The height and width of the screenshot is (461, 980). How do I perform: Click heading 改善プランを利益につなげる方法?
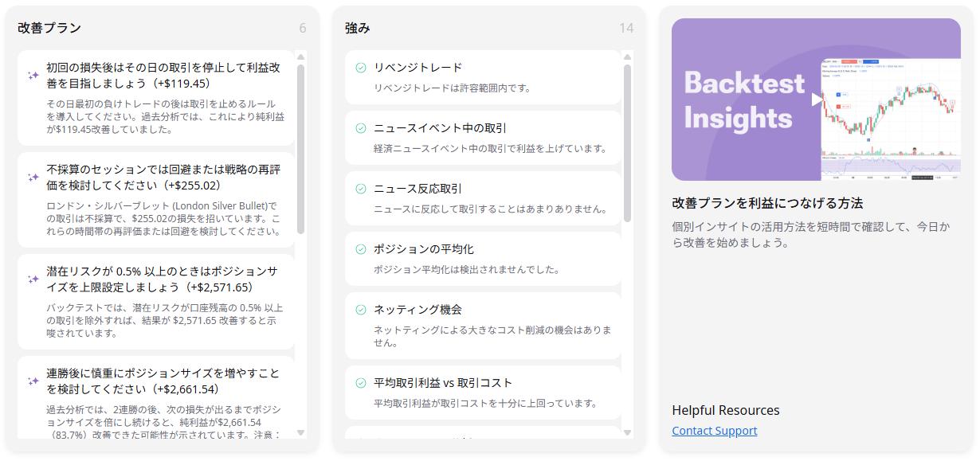click(x=767, y=203)
